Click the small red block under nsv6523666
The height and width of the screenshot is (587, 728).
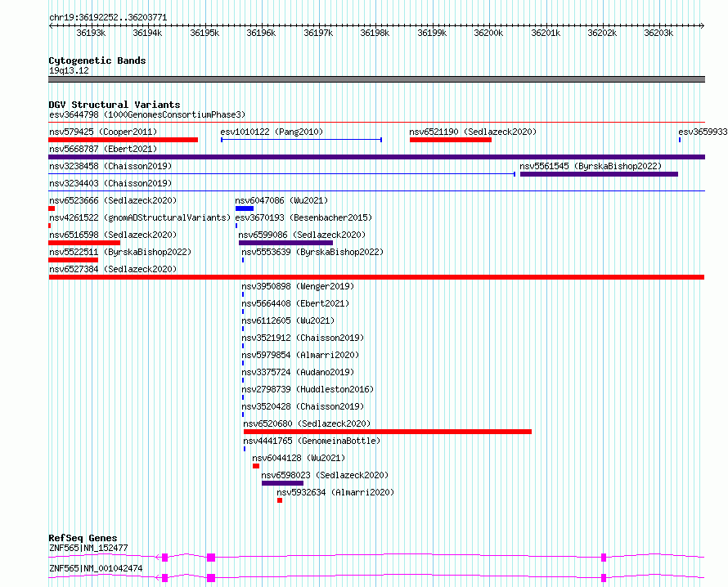pos(52,208)
